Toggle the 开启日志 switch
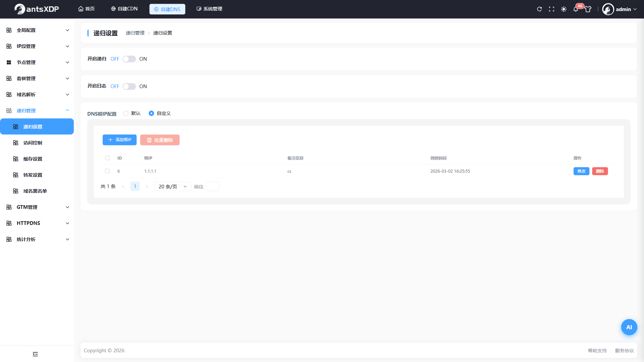The height and width of the screenshot is (362, 644). (x=129, y=86)
